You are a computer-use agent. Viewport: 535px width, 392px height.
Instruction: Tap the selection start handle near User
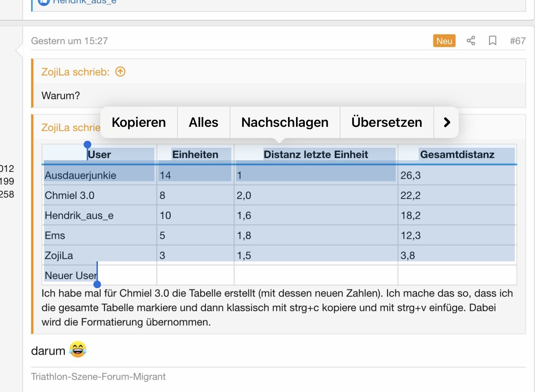(x=87, y=145)
